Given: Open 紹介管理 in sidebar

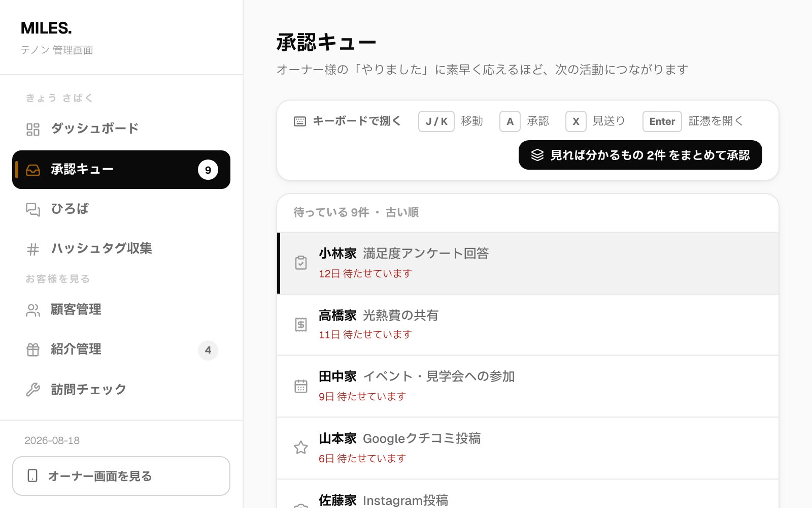Looking at the screenshot, I should point(121,350).
